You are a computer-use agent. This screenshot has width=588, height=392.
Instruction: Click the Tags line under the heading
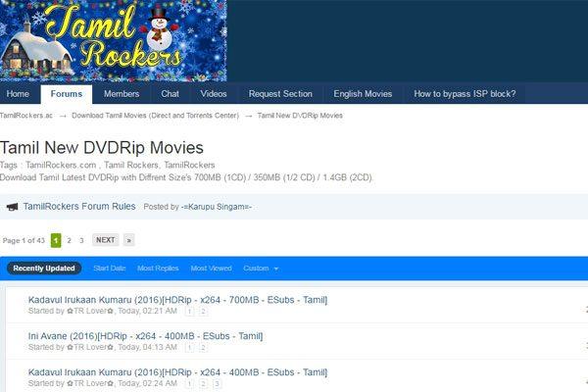pos(107,165)
